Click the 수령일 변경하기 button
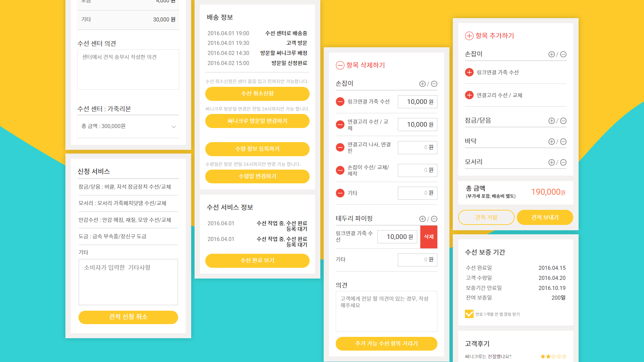The height and width of the screenshot is (362, 644). point(257,176)
